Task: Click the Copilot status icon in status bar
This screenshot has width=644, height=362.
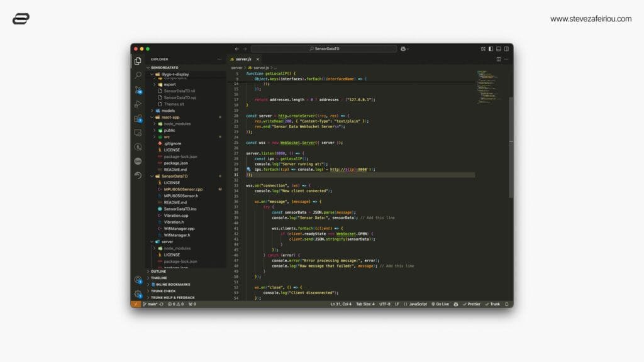Action: (455, 304)
